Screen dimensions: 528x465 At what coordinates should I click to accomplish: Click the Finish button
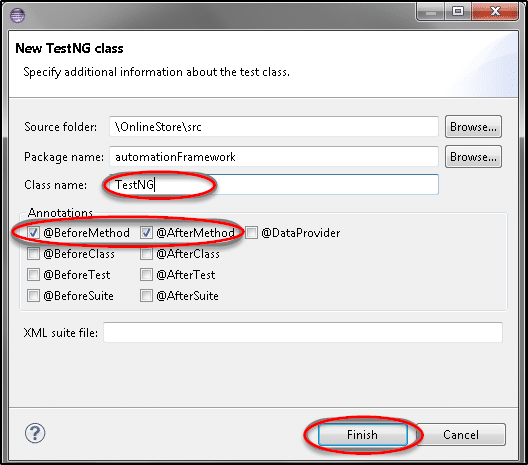pyautogui.click(x=363, y=435)
